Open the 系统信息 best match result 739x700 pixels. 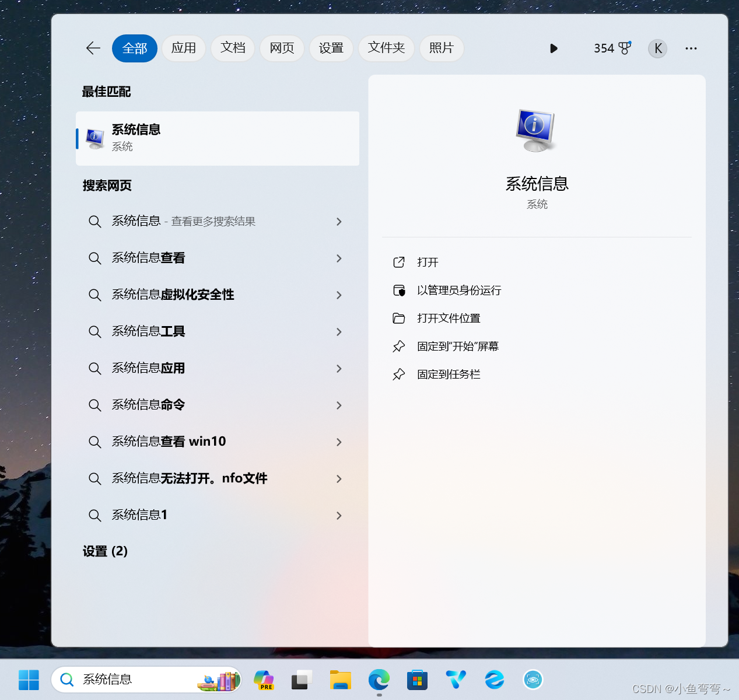pyautogui.click(x=218, y=138)
